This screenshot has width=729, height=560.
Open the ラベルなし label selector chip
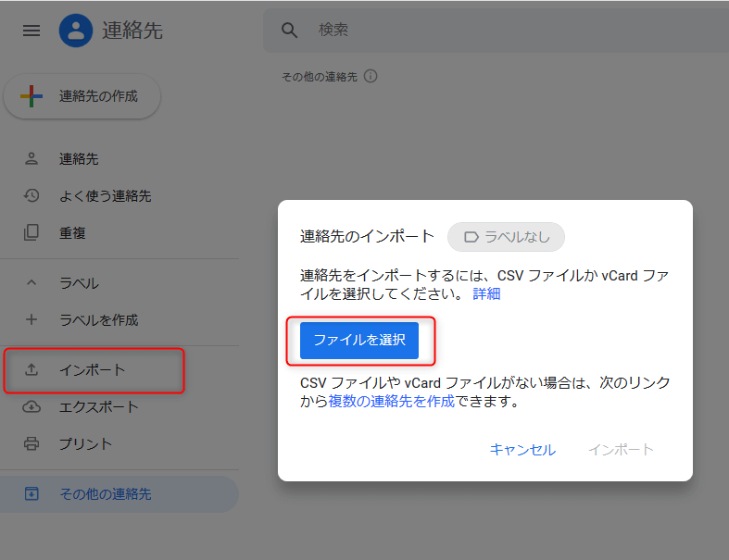click(506, 237)
